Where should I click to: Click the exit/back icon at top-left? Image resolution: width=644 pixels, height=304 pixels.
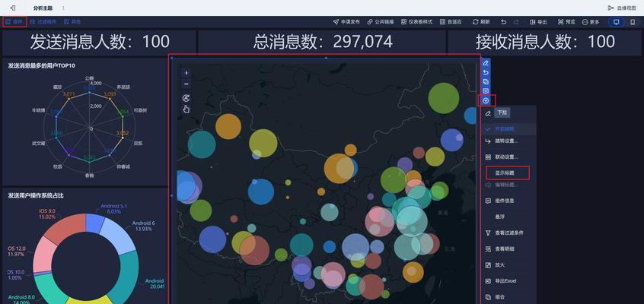[x=13, y=8]
